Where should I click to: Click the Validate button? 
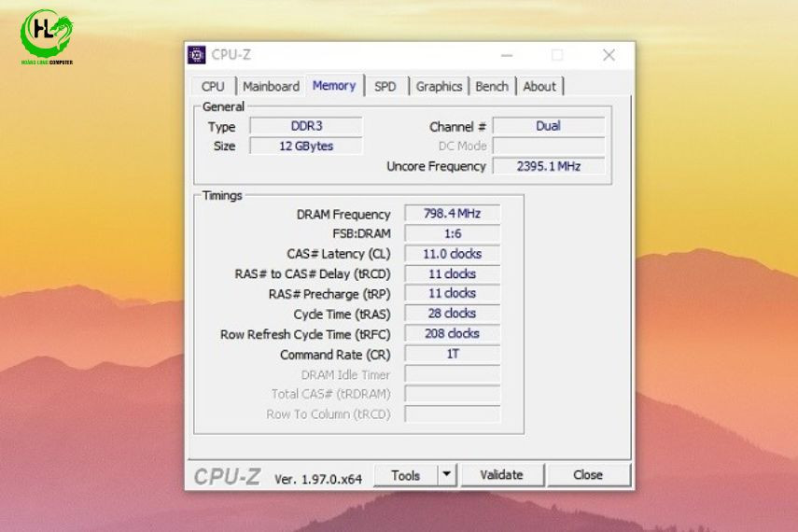(502, 475)
